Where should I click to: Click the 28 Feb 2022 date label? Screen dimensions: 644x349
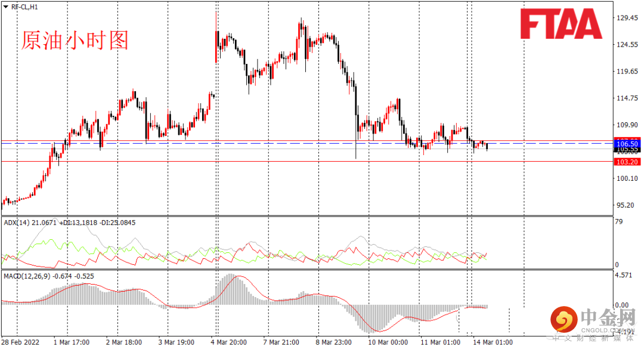click(20, 342)
